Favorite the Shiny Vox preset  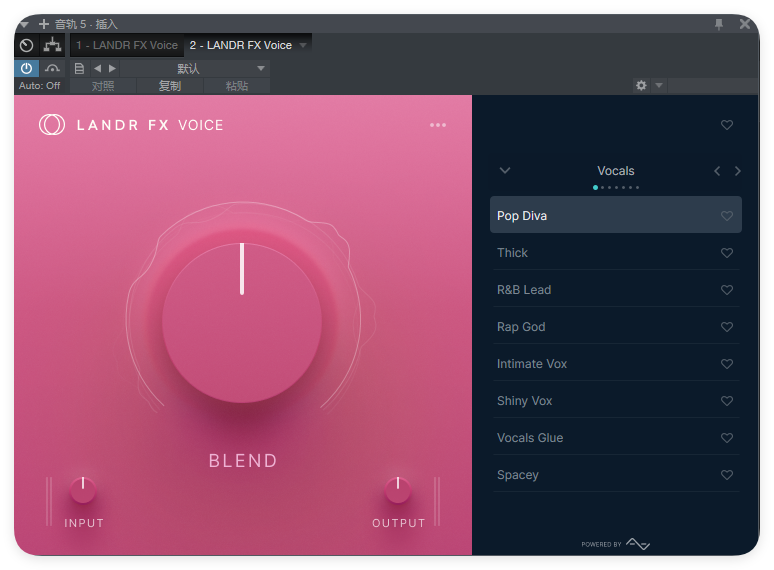click(x=727, y=401)
